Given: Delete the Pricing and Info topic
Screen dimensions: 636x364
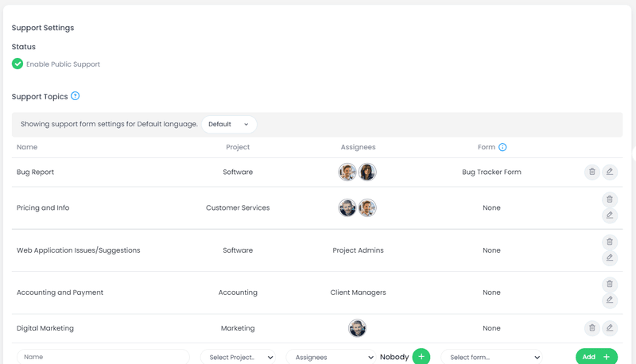Looking at the screenshot, I should (x=609, y=199).
